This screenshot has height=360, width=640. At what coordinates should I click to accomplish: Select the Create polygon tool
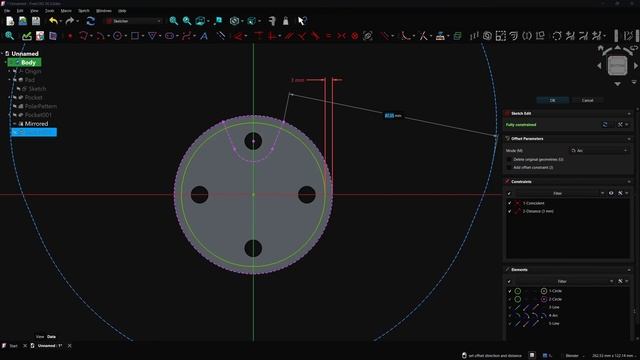(152, 36)
